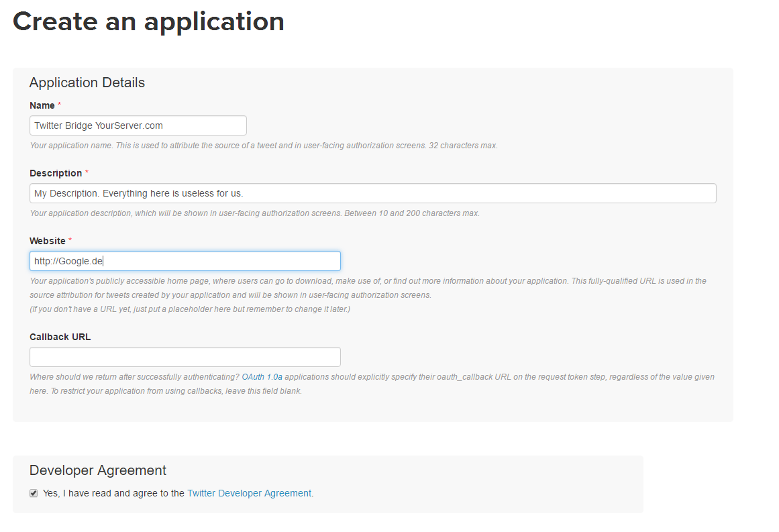The image size is (779, 532).
Task: Click the 'Name' field label
Action: (42, 105)
